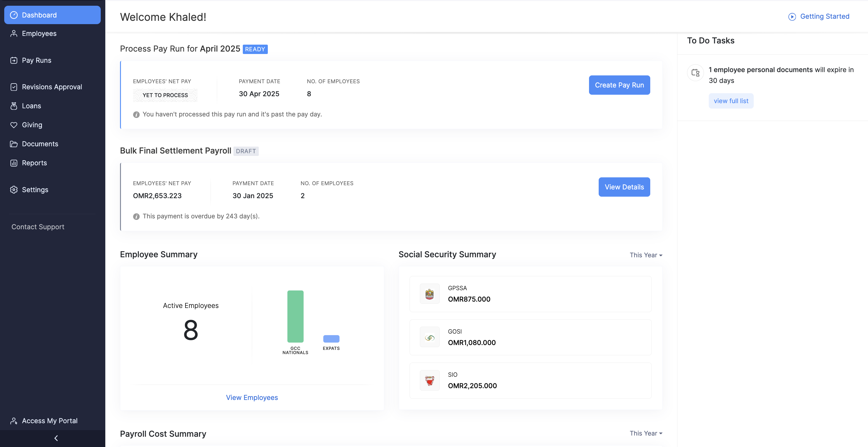Open Access My Portal at sidebar bottom

[49, 421]
